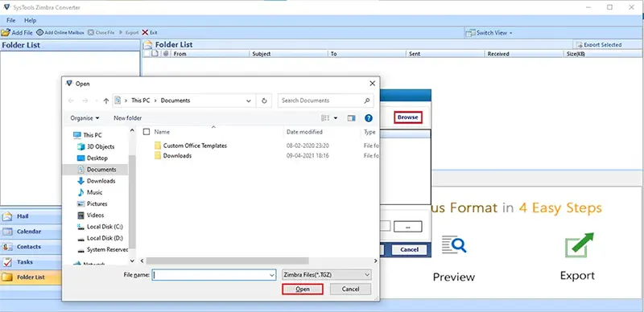
Task: Open recent locations dropdown arrow
Action: coord(96,101)
